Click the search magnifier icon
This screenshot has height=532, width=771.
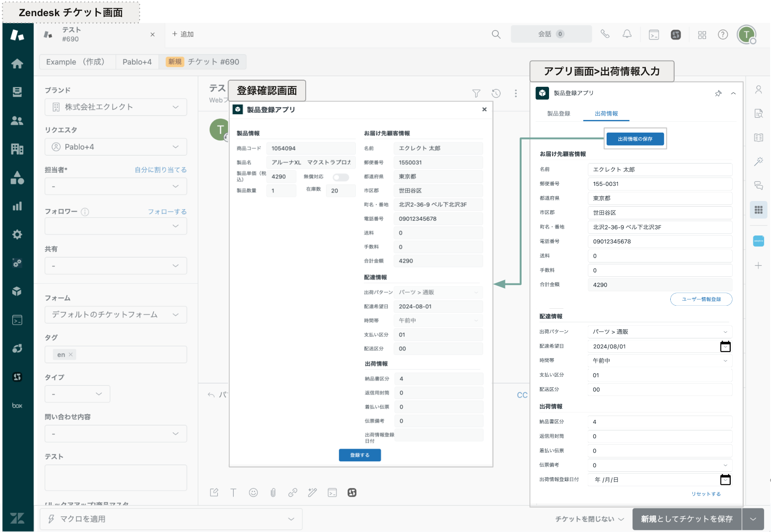[x=496, y=34]
